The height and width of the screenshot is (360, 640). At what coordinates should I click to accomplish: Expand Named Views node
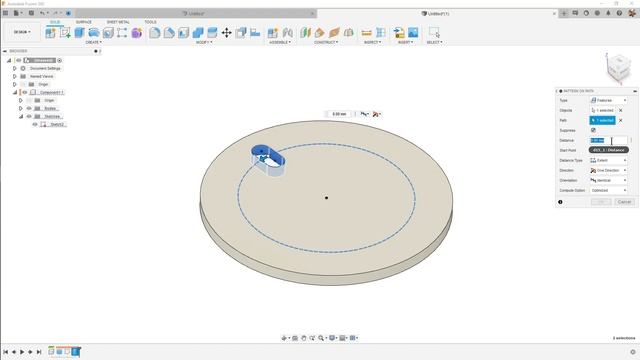coord(15,76)
